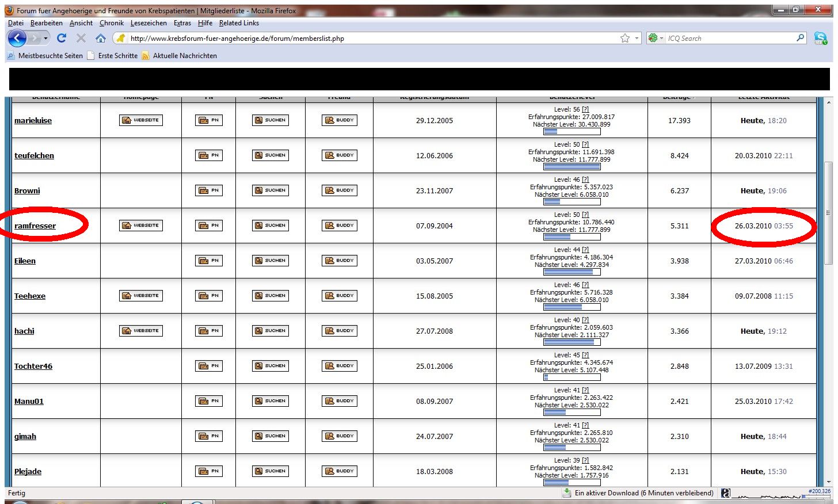Screen dimensions: 838x504
Task: Send PN to Eileen
Action: click(208, 261)
